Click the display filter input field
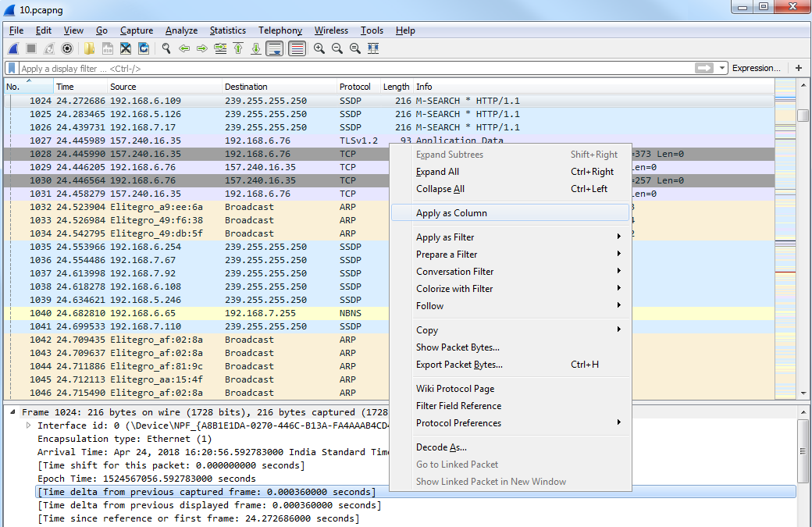The width and height of the screenshot is (812, 527). pos(351,68)
